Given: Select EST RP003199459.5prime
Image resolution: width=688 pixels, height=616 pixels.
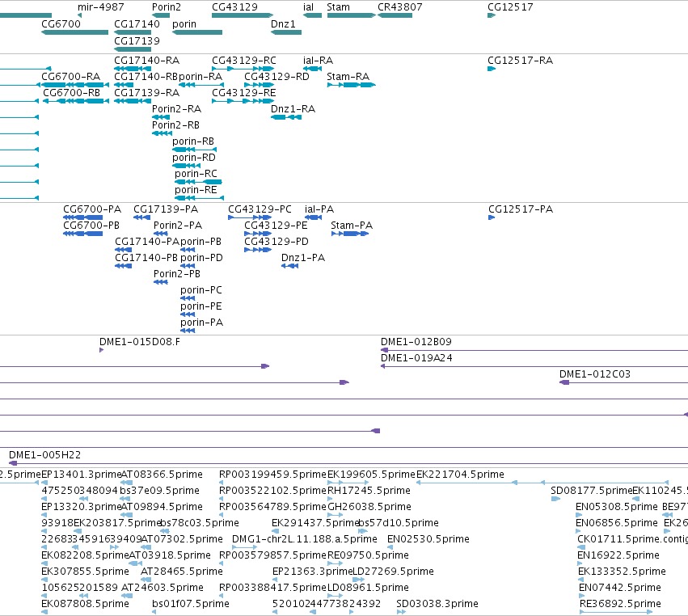Looking at the screenshot, I should (x=222, y=483).
